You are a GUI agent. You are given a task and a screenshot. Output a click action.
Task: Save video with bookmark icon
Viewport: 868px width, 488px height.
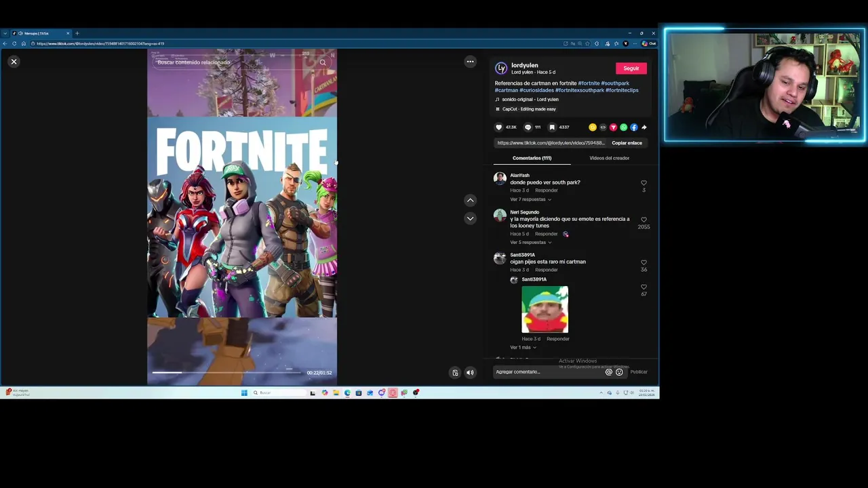[x=552, y=127]
